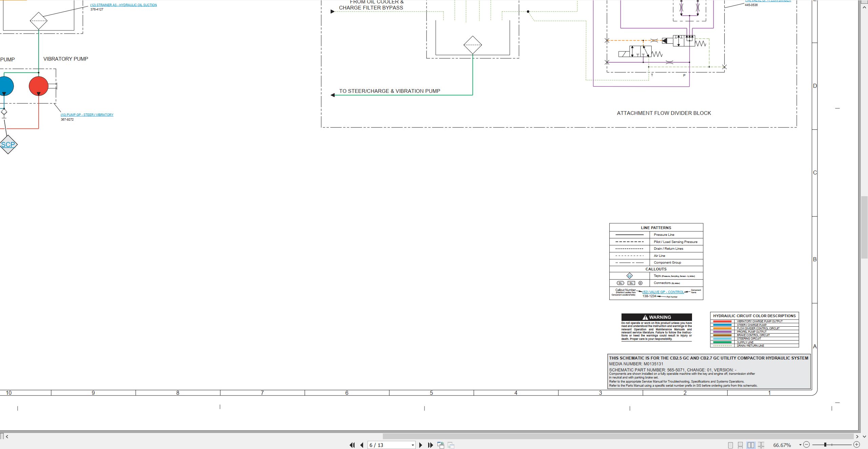Go to the previous page
868x449 pixels.
(x=362, y=445)
